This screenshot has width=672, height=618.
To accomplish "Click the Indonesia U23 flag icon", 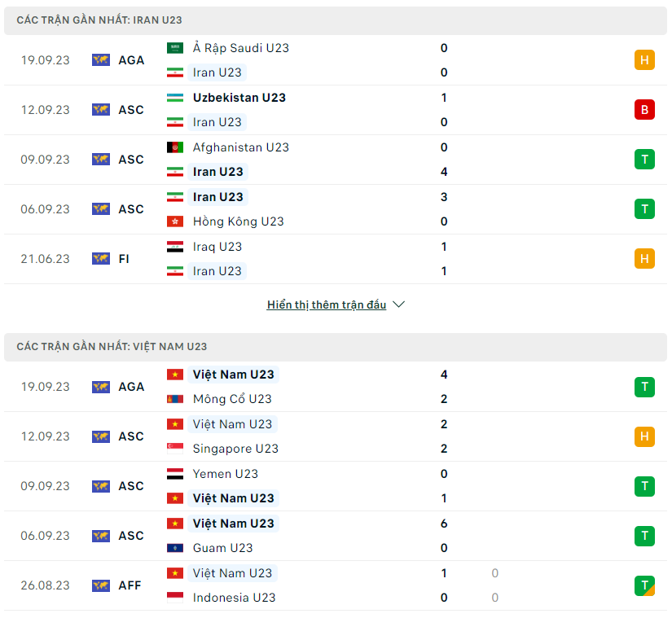I will click(174, 598).
